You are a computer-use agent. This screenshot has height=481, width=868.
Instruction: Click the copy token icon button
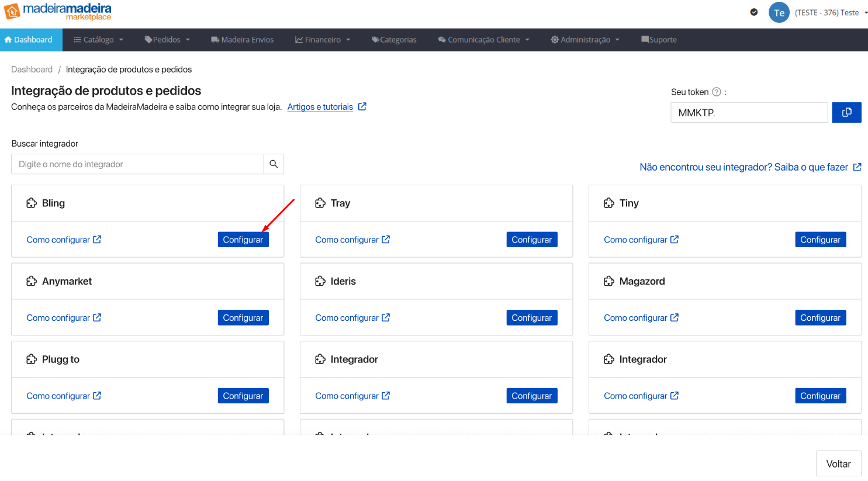tap(846, 112)
